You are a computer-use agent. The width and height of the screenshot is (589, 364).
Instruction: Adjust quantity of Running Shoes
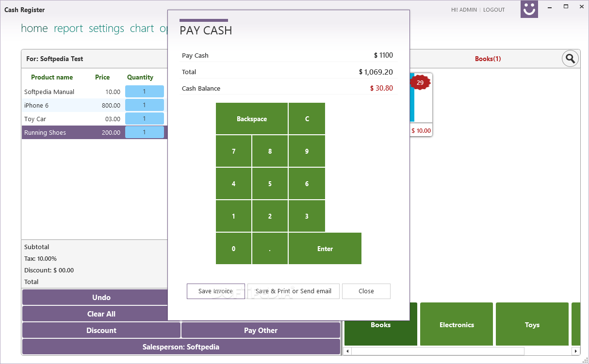145,132
